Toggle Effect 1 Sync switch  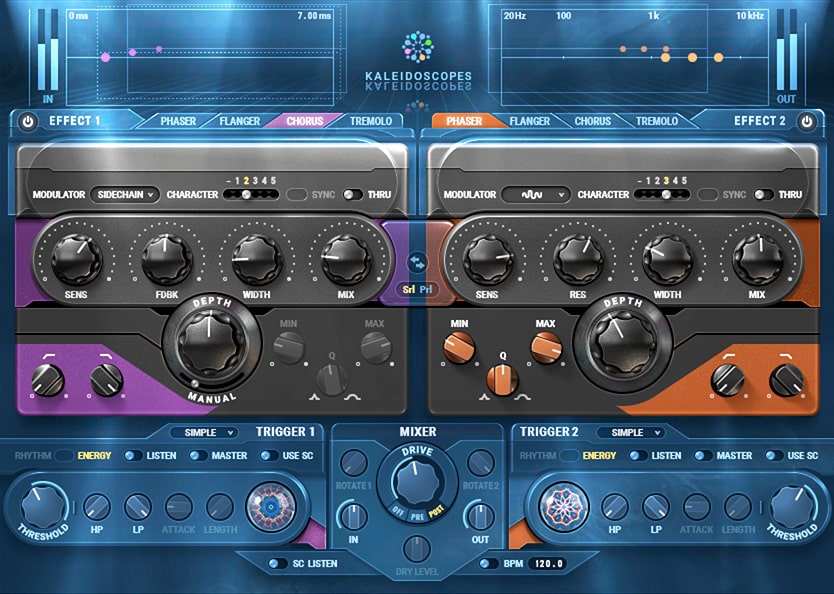[x=297, y=195]
